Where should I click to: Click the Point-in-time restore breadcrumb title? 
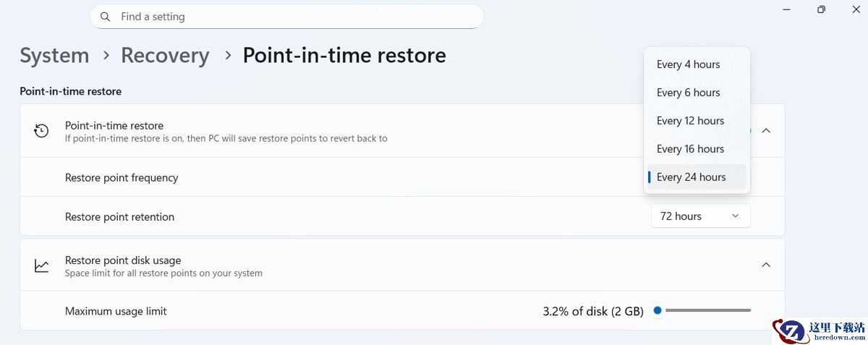click(344, 56)
